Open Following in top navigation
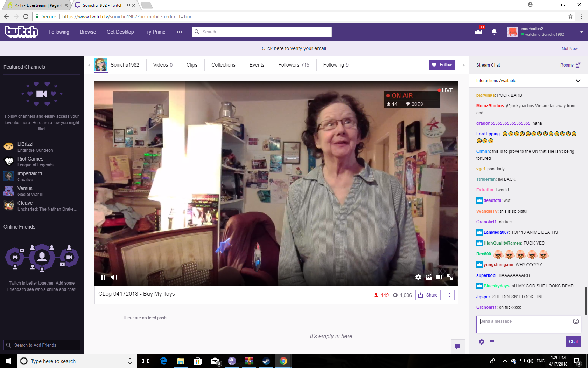Screen dimensions: 588x368 59,32
